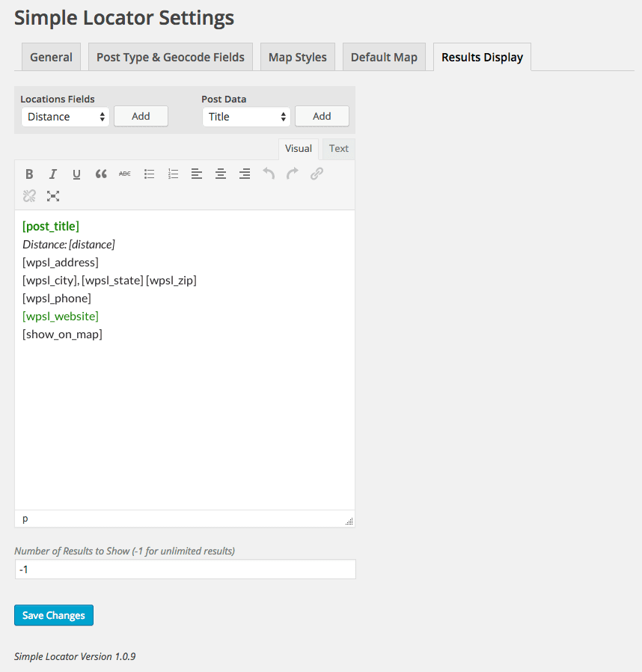Apply strikethrough formatting

click(x=125, y=174)
